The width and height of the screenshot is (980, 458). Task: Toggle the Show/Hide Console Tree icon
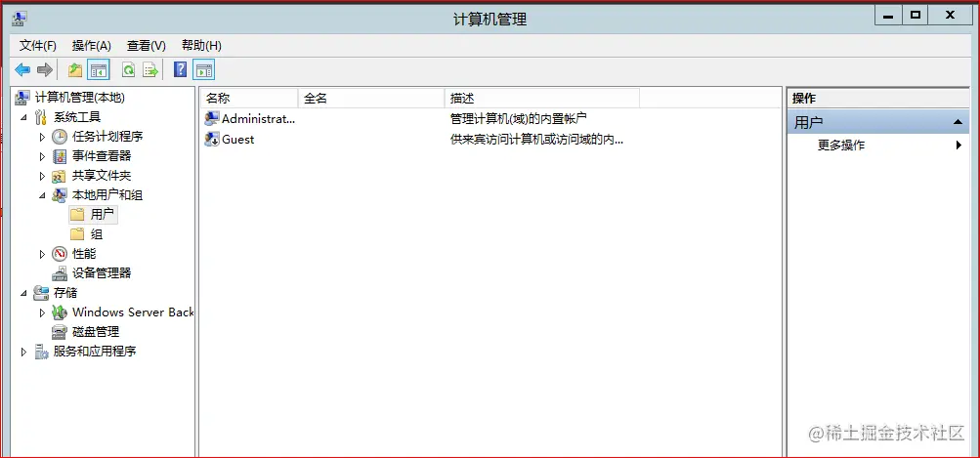98,70
